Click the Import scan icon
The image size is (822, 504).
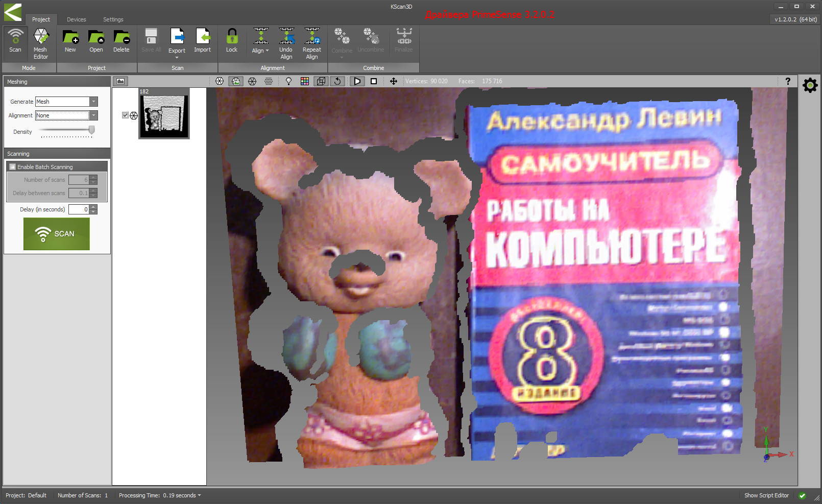202,41
